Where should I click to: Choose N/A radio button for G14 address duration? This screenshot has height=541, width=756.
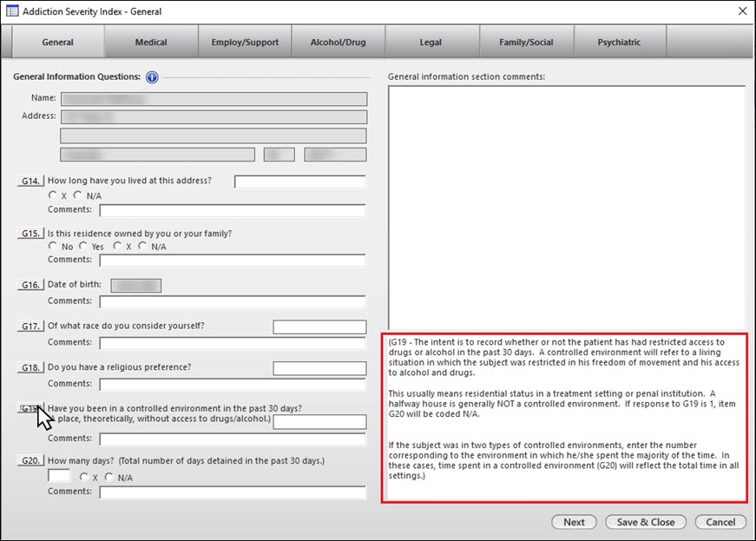(78, 196)
